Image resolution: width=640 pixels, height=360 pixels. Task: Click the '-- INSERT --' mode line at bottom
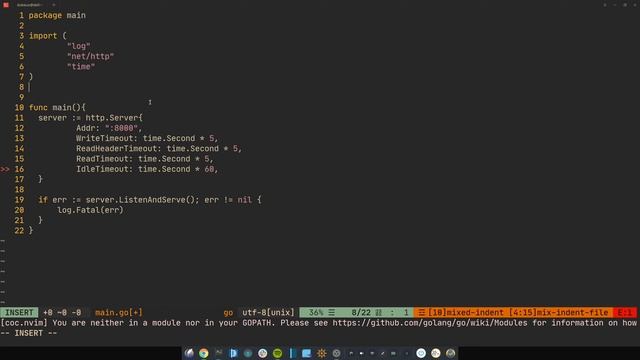point(29,333)
